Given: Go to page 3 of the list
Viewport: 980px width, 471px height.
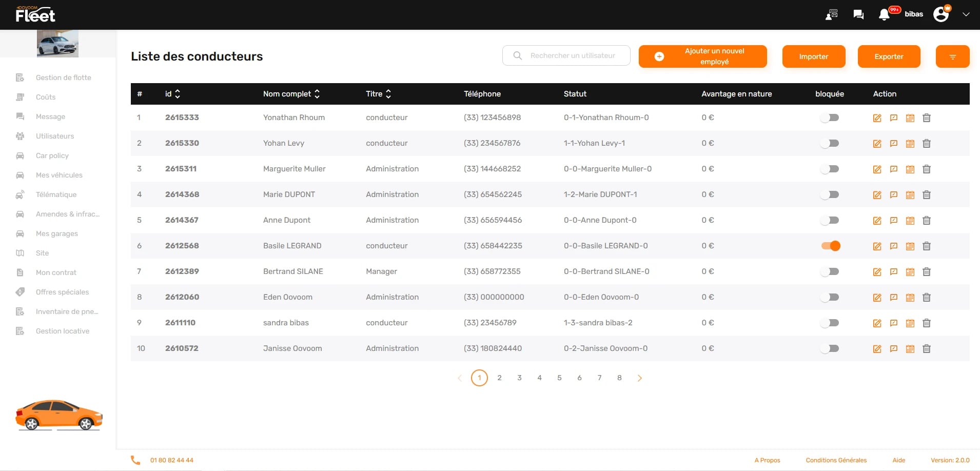Looking at the screenshot, I should tap(519, 378).
